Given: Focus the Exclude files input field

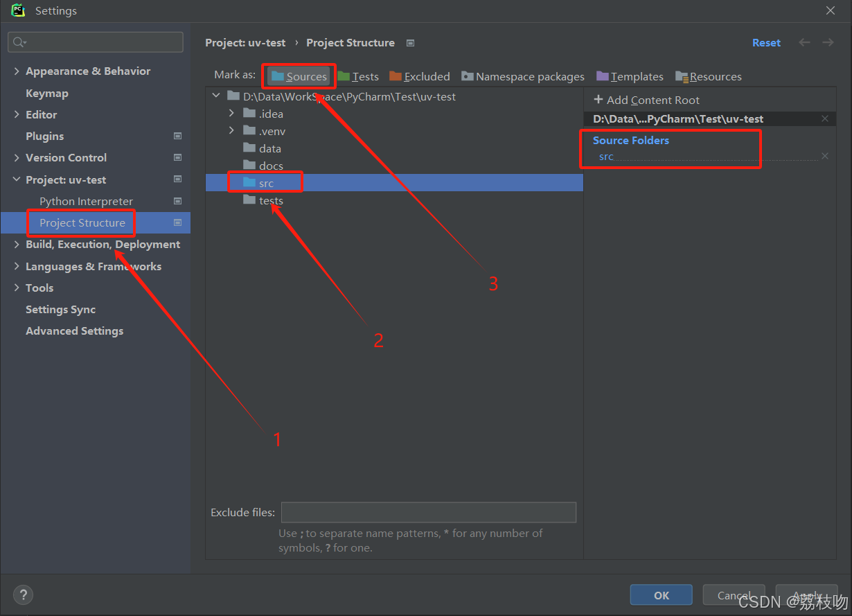Looking at the screenshot, I should click(429, 512).
